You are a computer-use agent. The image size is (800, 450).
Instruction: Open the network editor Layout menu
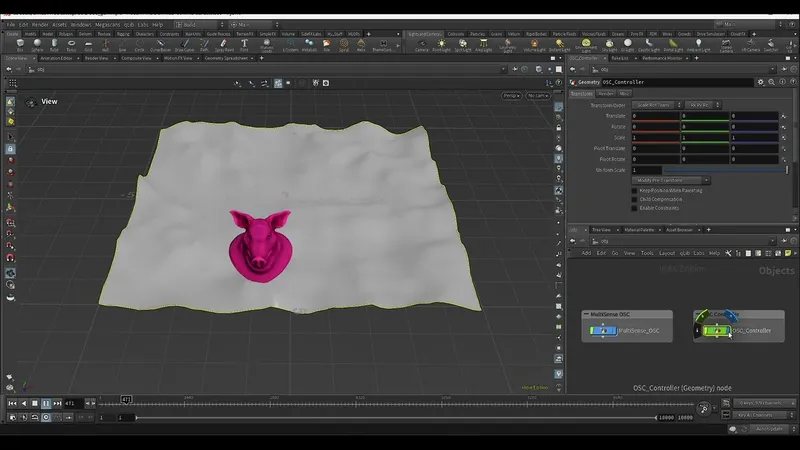(667, 253)
